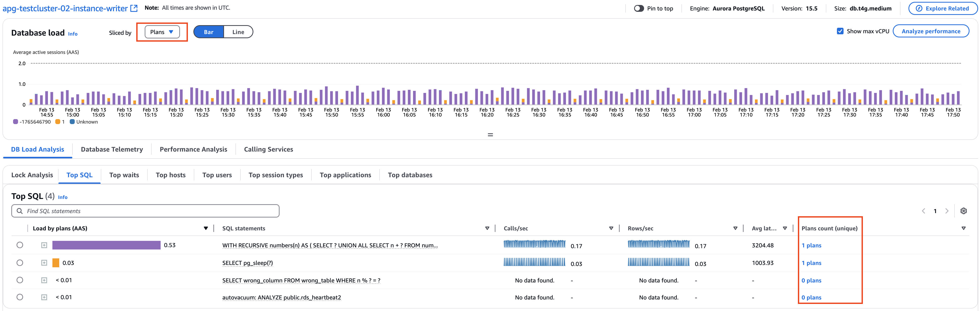Switch the chart to Line view
Screen dimensions: 980x311
coord(238,32)
